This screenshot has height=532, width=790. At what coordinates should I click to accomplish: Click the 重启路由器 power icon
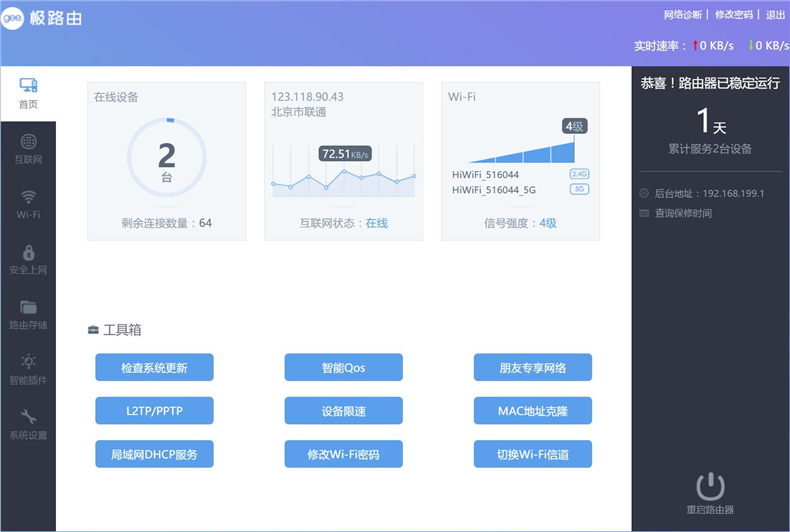coord(710,486)
